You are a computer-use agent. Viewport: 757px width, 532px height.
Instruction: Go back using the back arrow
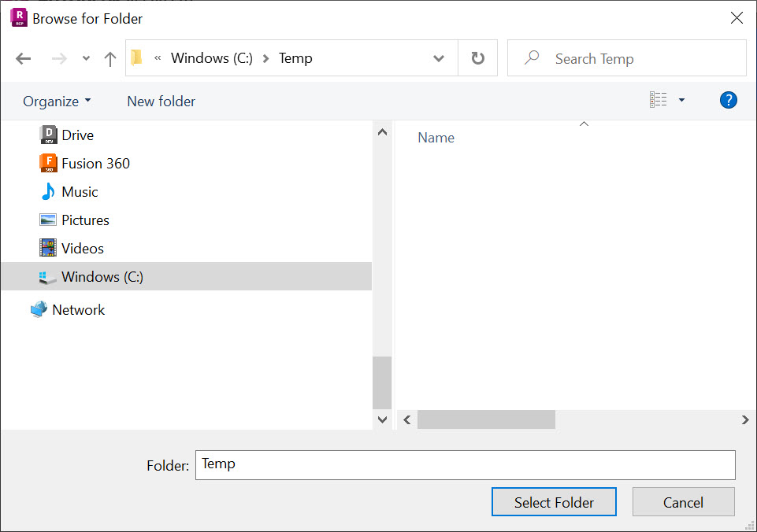click(23, 57)
